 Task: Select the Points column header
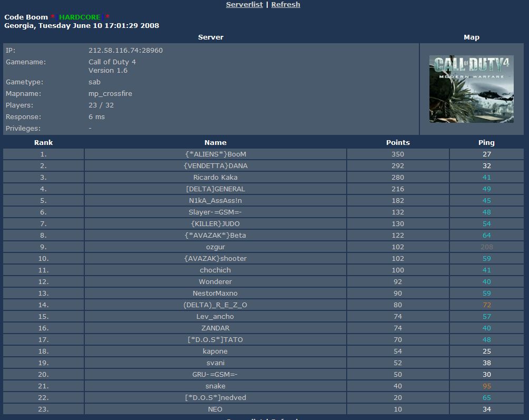click(398, 142)
